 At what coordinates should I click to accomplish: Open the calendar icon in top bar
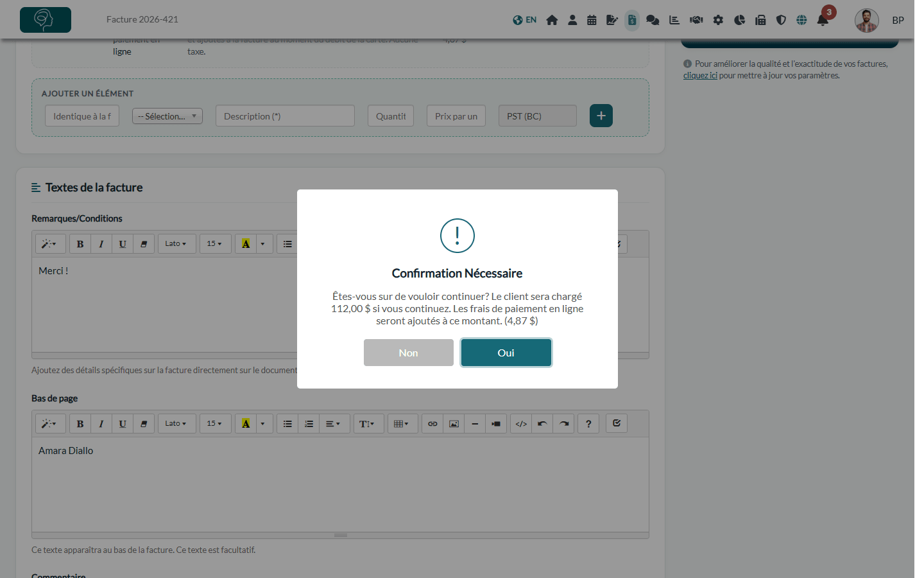pyautogui.click(x=592, y=20)
